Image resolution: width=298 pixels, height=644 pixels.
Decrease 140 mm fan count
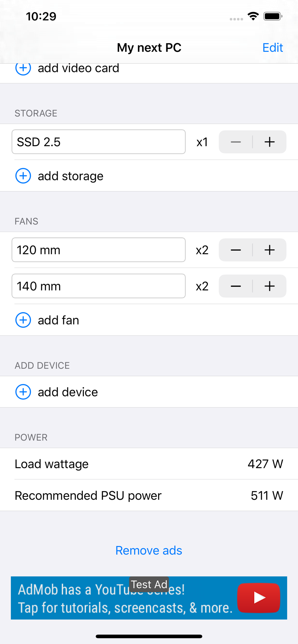point(236,286)
